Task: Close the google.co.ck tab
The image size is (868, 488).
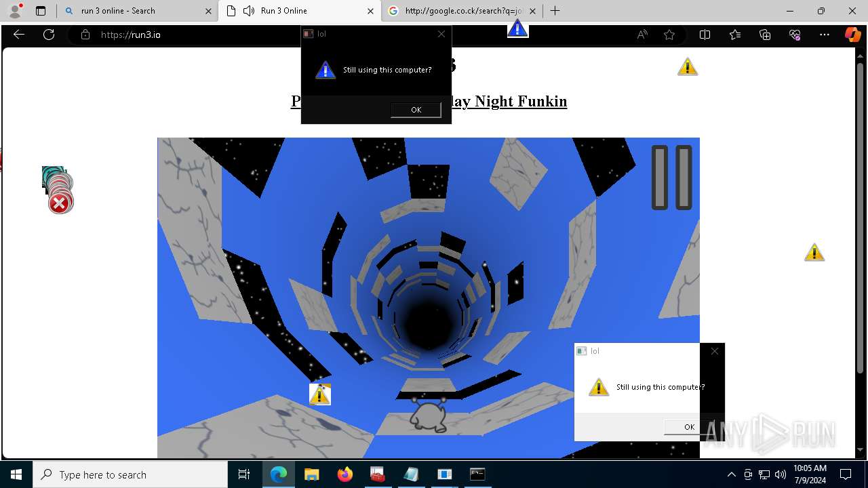Action: (x=532, y=11)
